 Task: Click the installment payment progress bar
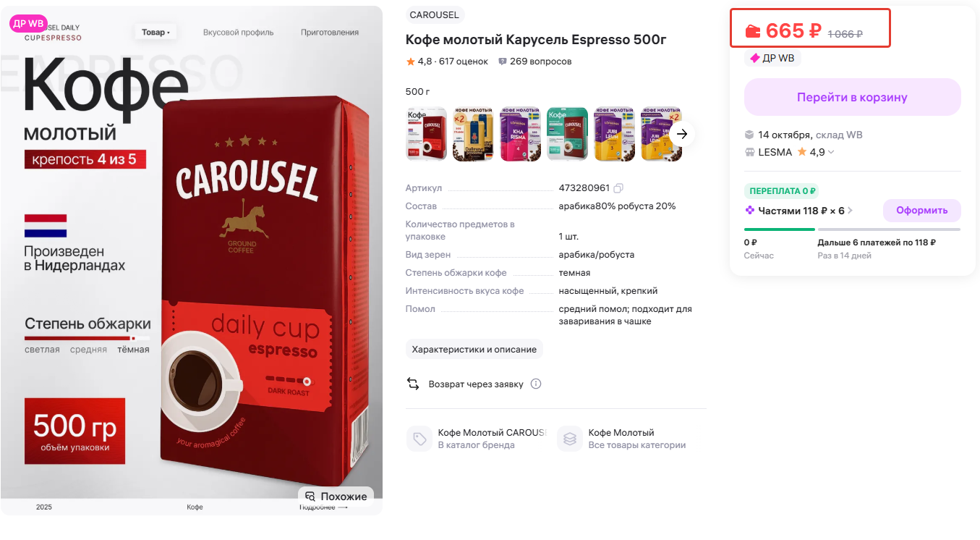852,229
